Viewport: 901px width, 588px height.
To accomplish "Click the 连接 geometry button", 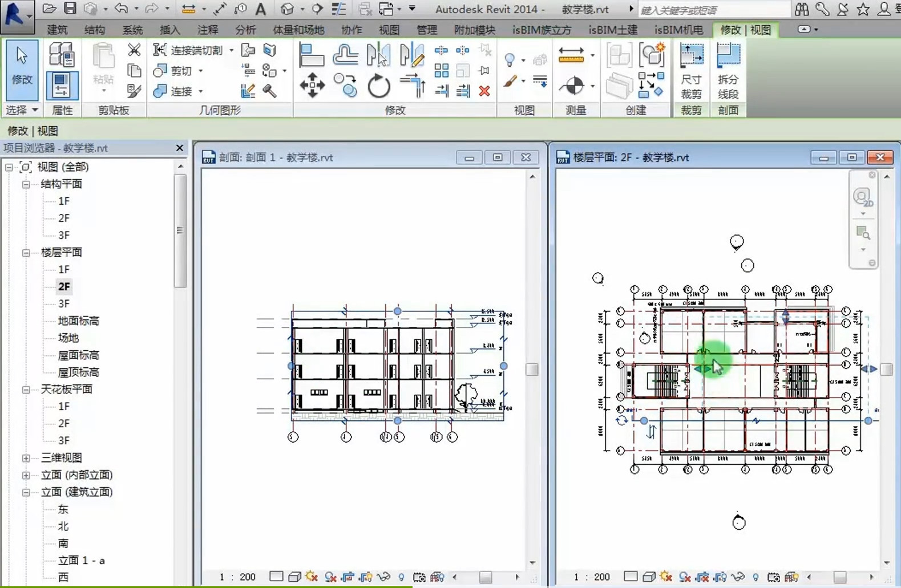I will (173, 91).
